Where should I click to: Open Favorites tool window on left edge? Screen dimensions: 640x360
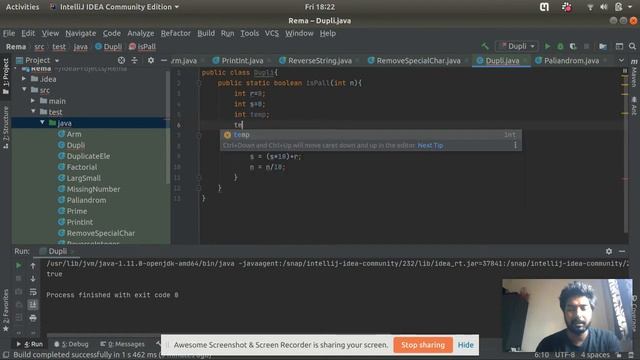pos(6,310)
